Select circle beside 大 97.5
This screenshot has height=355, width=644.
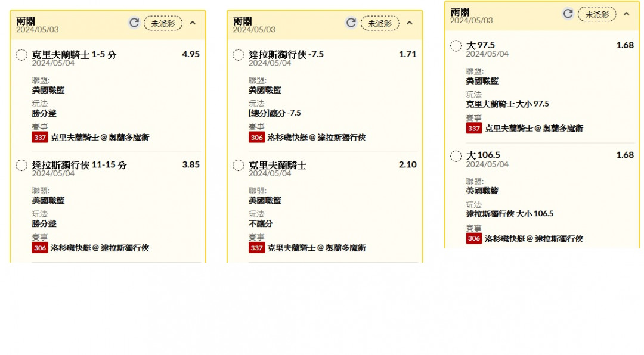(x=456, y=45)
